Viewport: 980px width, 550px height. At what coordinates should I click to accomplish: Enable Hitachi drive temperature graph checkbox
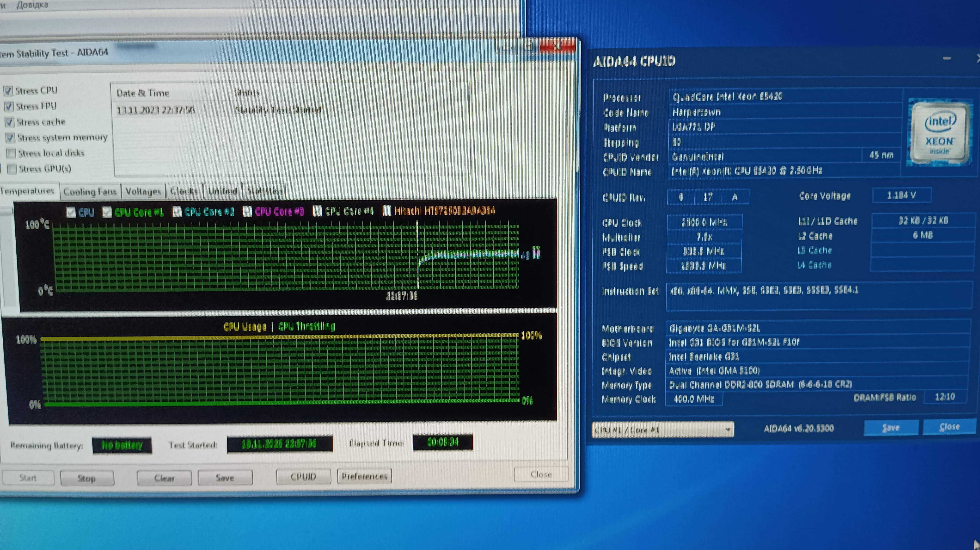click(387, 211)
